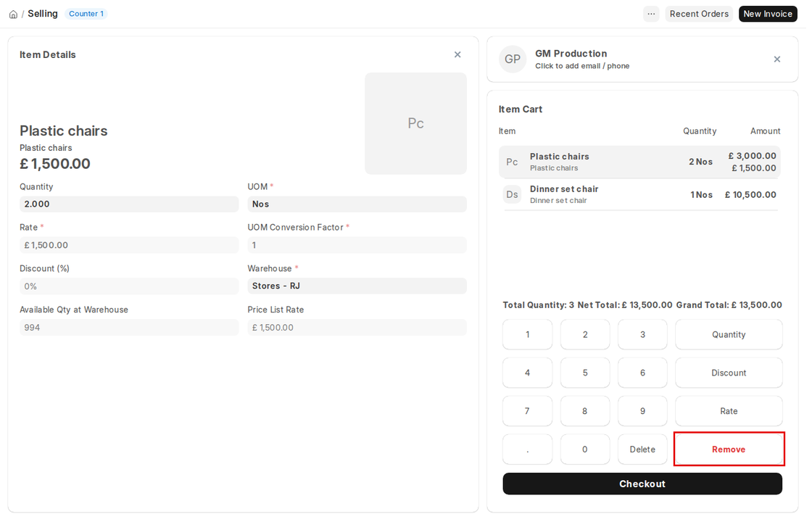Click the Counter 1 badge
Image resolution: width=812 pixels, height=522 pixels.
86,14
